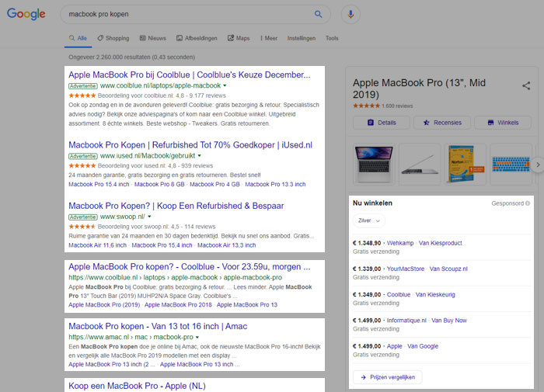Open Koop Een Refurbished & Bespaar swoop ad
544x392 pixels.
[x=176, y=206]
